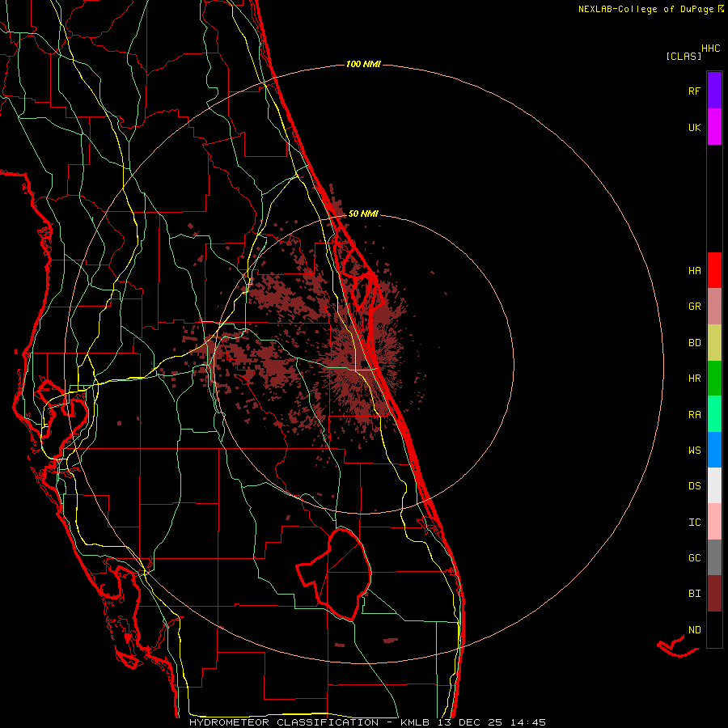Click the HA legend label
The width and height of the screenshot is (728, 728).
tap(694, 270)
